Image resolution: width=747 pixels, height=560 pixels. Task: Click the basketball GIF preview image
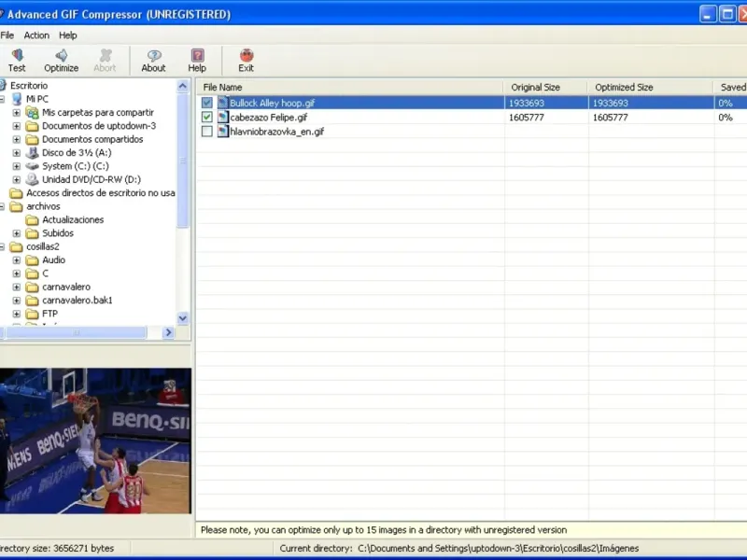95,440
